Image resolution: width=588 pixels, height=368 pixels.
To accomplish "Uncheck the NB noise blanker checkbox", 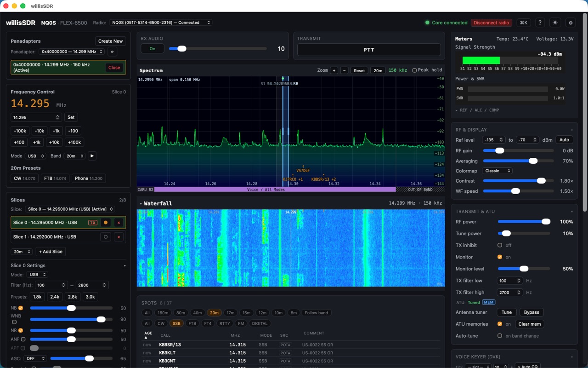I will [x=21, y=308].
